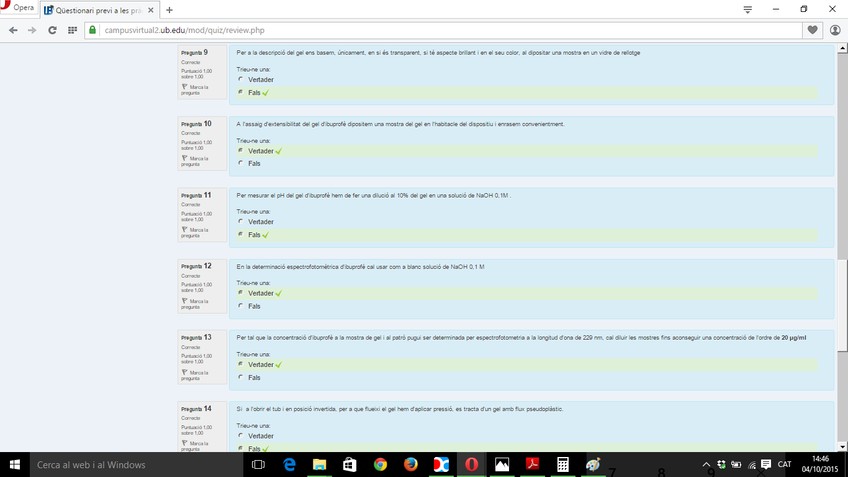Screen dimensions: 848x477
Task: Open Adobe Reader from the taskbar
Action: tap(532, 464)
